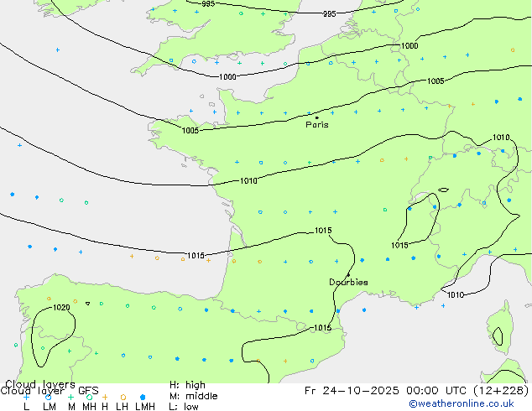Click the 1000 isobar label over the English Channel
532x411 pixels.
coord(227,77)
